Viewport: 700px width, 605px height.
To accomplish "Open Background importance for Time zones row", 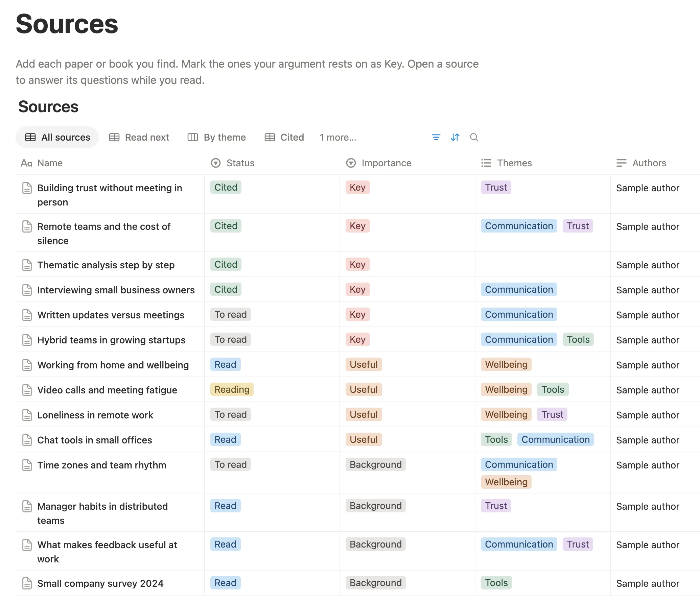I will (376, 464).
